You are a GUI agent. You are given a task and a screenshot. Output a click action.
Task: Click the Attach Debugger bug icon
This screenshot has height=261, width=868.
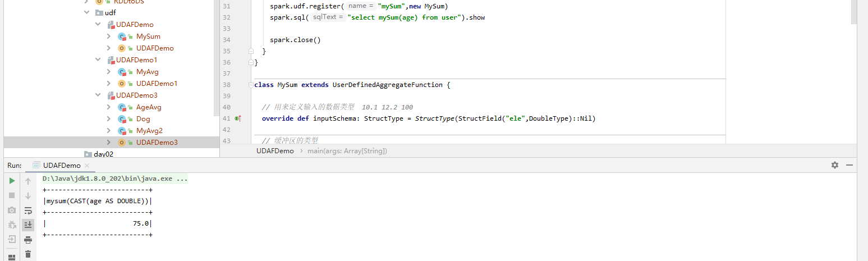[x=12, y=225]
